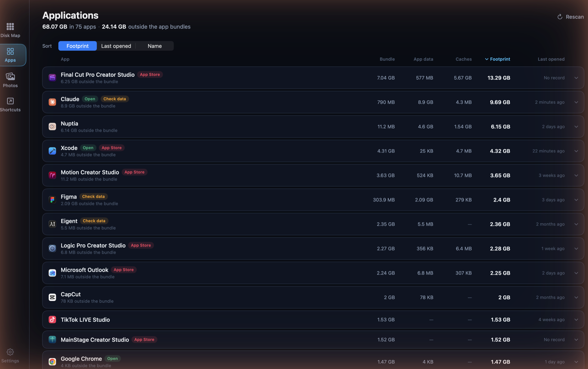Click the "68.07 GB" summary text
Image resolution: width=588 pixels, height=369 pixels.
click(x=55, y=27)
